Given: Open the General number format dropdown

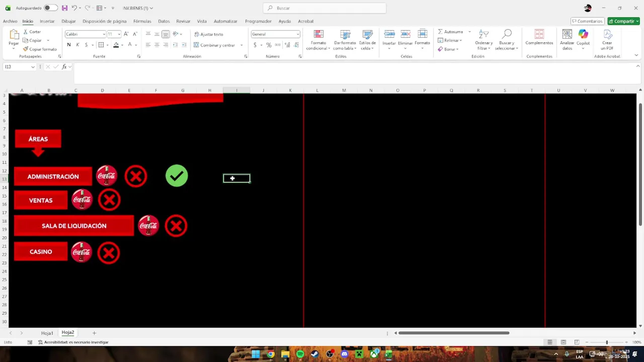Looking at the screenshot, I should tap(298, 34).
